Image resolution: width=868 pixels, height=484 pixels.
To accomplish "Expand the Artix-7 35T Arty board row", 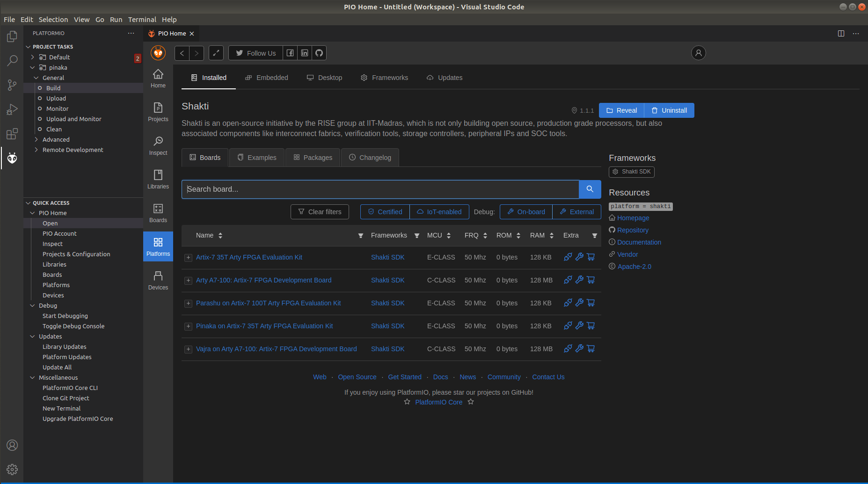I will [x=188, y=258].
